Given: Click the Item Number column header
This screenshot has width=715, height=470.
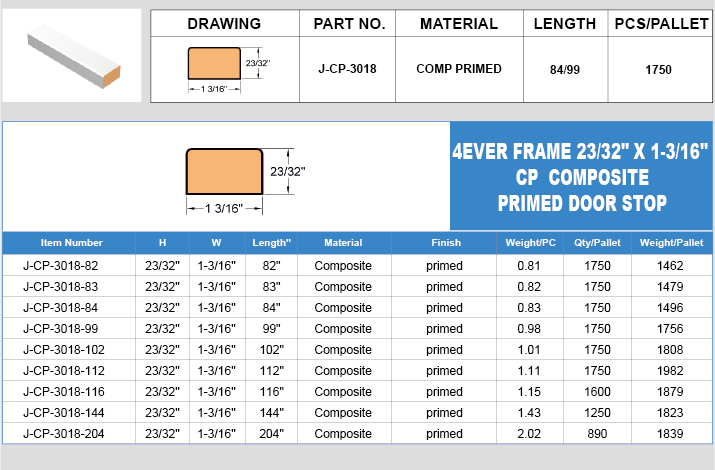Looking at the screenshot, I should pos(71,243).
